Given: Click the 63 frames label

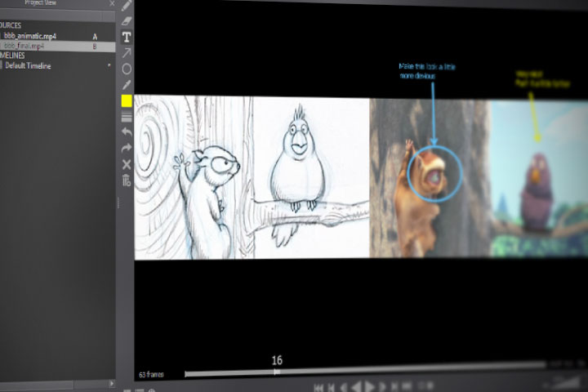Looking at the screenshot, I should pos(151,374).
